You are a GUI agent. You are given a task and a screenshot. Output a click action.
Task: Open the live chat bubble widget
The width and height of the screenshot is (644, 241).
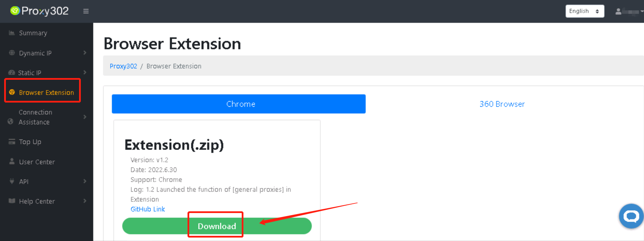(631, 216)
